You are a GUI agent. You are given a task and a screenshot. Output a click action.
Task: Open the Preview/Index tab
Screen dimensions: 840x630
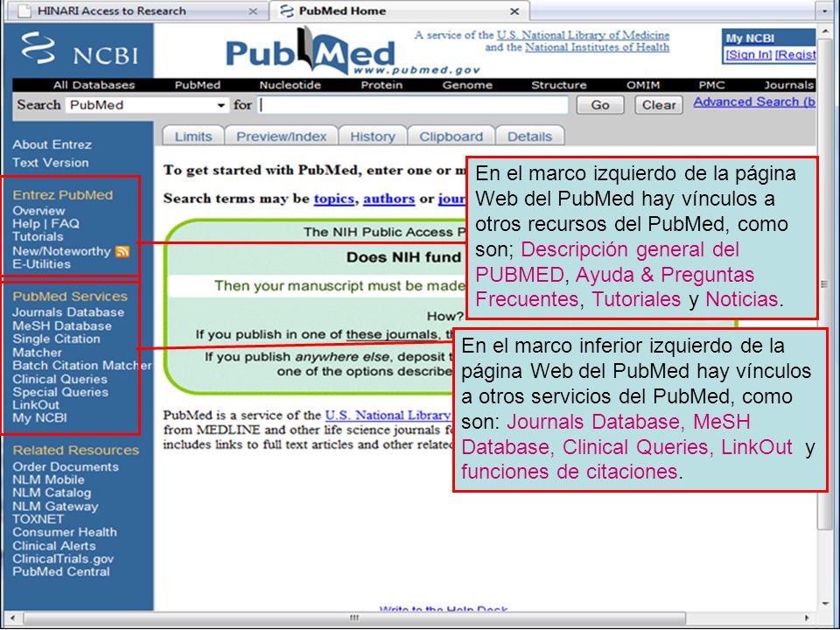(x=281, y=136)
